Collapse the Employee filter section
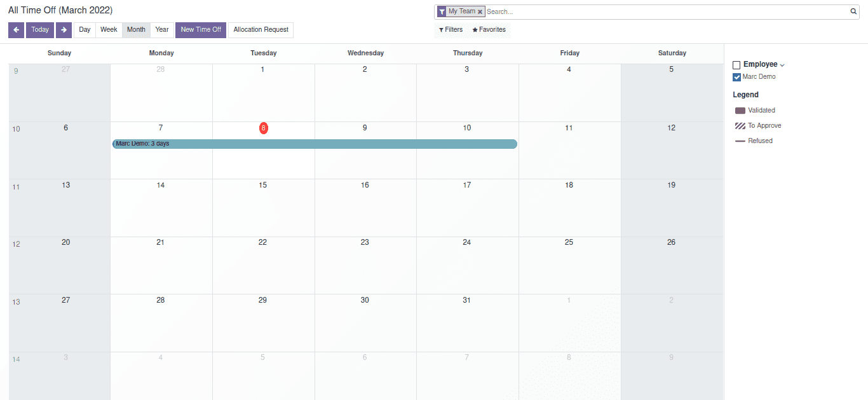Viewport: 868px width, 400px height. pyautogui.click(x=782, y=65)
